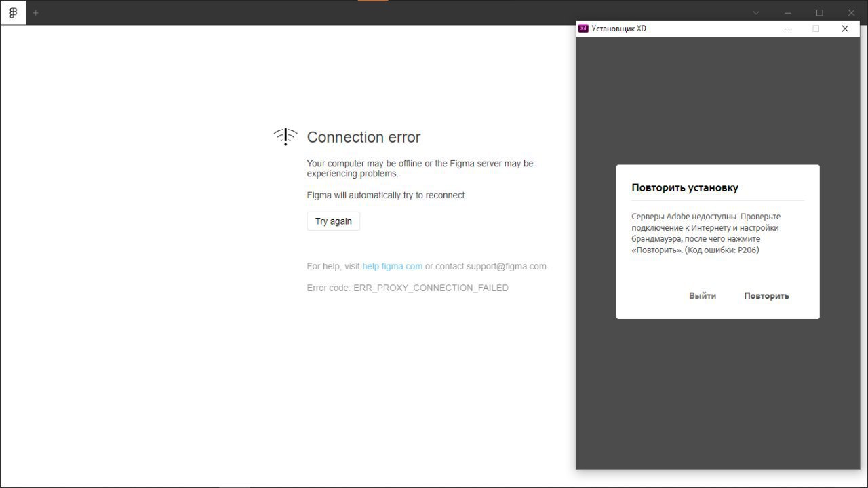
Task: Click the Установщик XD window title
Action: pyautogui.click(x=618, y=29)
